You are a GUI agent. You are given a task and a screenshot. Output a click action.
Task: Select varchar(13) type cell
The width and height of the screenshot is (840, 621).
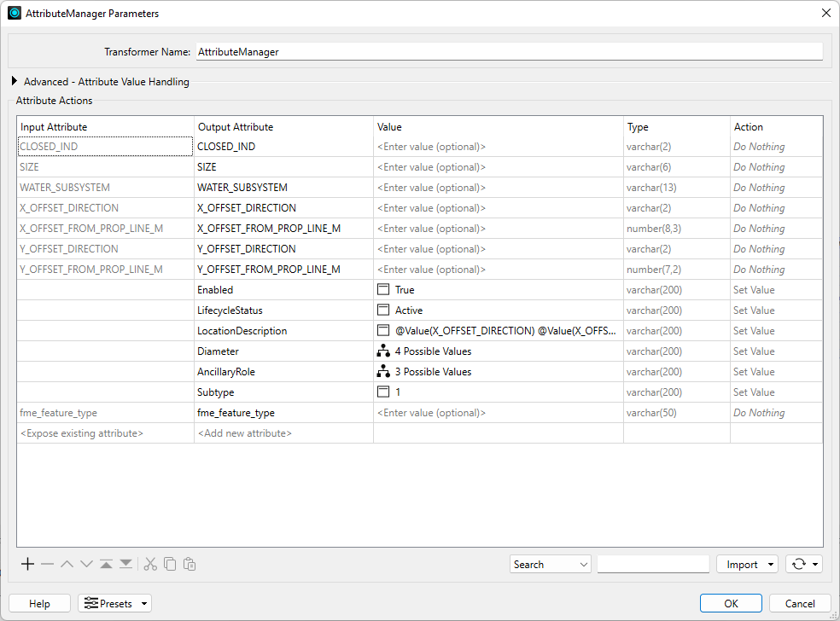tap(677, 188)
